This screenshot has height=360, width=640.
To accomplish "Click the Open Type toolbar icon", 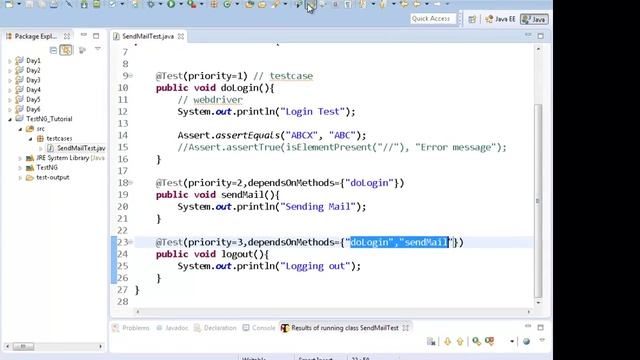I will click(249, 4).
